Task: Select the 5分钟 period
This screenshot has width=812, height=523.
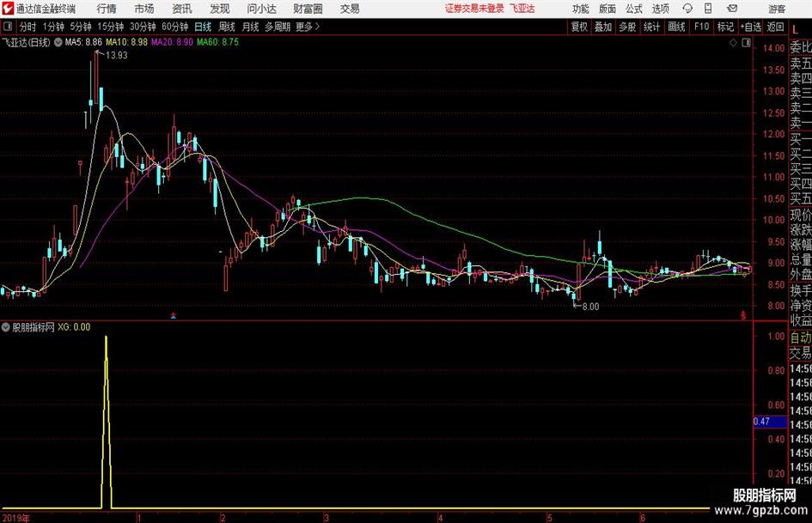Action: pos(80,27)
